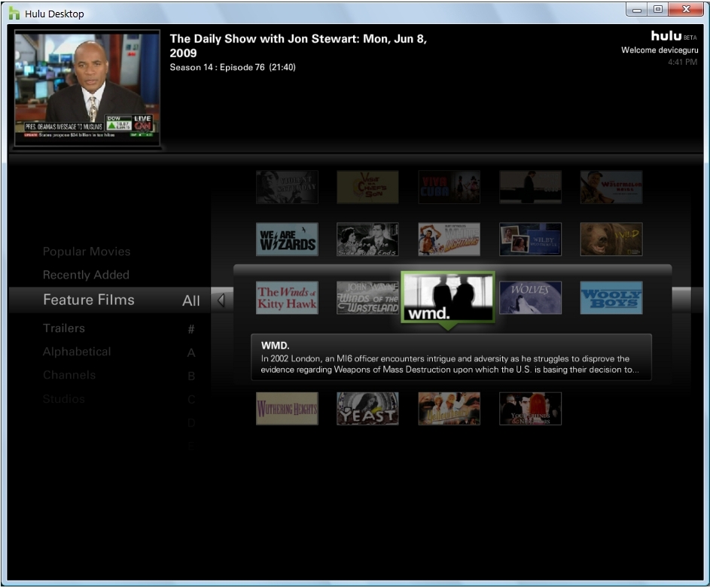Click the Welcome deviceguru text
The image size is (710, 588).
[x=660, y=50]
